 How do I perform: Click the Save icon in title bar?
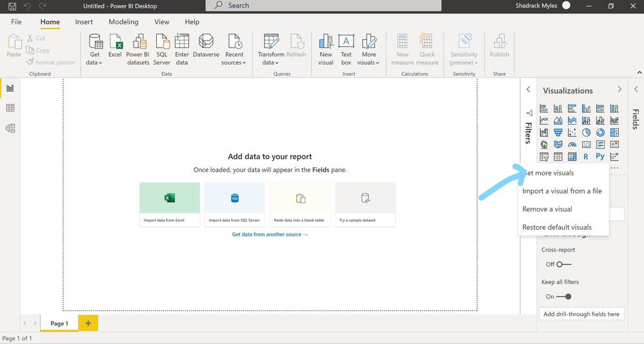[x=12, y=6]
